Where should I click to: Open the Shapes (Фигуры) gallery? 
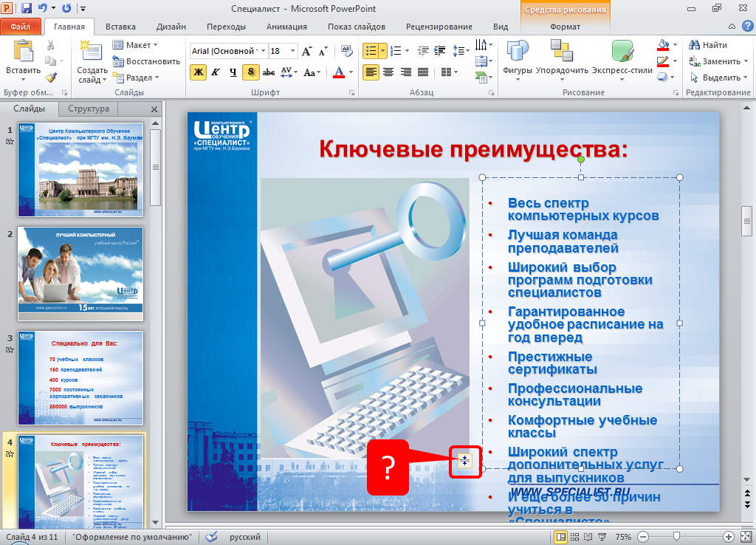[x=518, y=57]
